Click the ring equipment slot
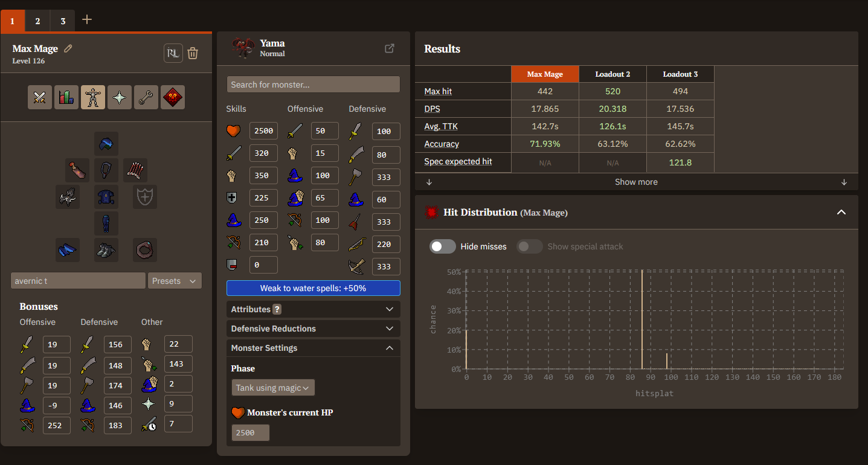Viewport: 868px width, 465px height. pyautogui.click(x=145, y=250)
